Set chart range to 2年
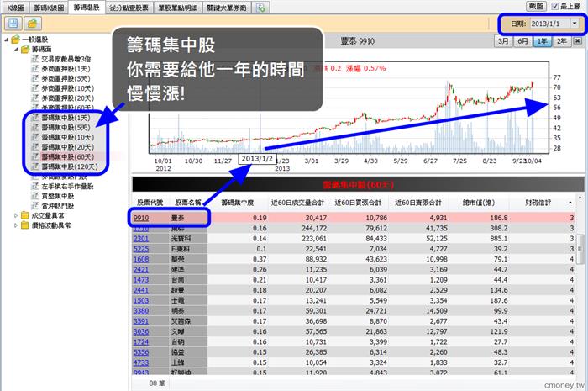The width and height of the screenshot is (588, 391). pyautogui.click(x=562, y=41)
